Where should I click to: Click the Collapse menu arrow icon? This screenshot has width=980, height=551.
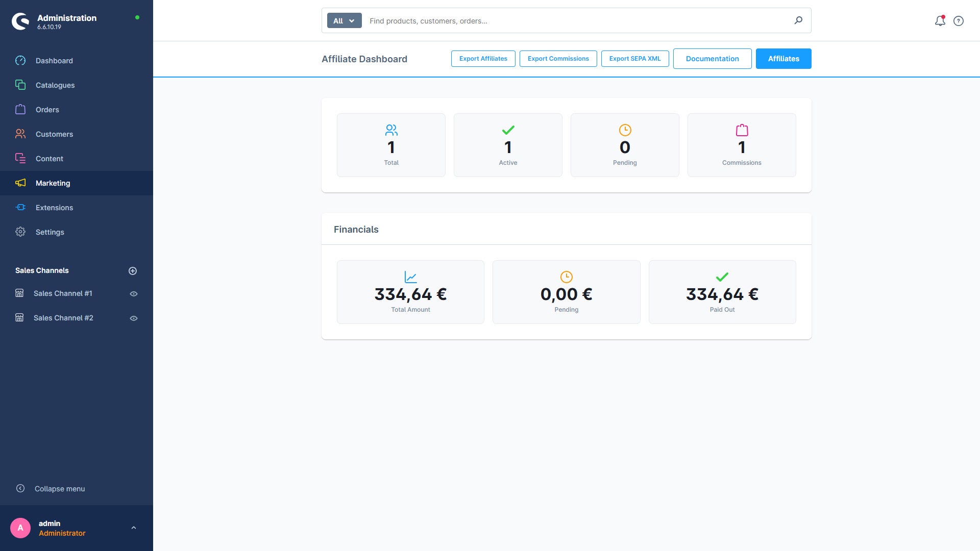tap(20, 489)
